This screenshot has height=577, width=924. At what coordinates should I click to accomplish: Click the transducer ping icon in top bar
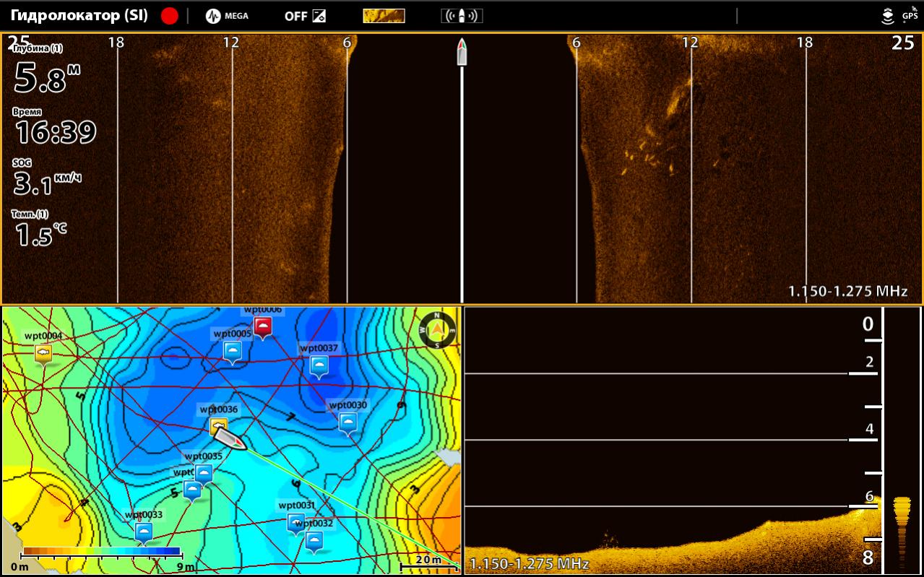(462, 16)
